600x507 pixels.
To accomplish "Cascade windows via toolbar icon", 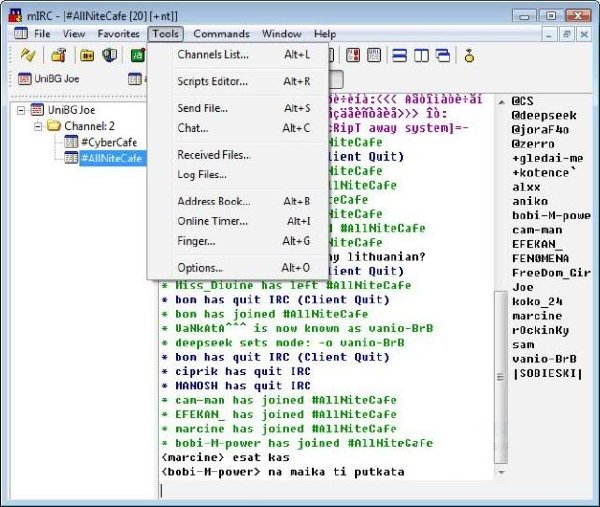I will pyautogui.click(x=443, y=55).
